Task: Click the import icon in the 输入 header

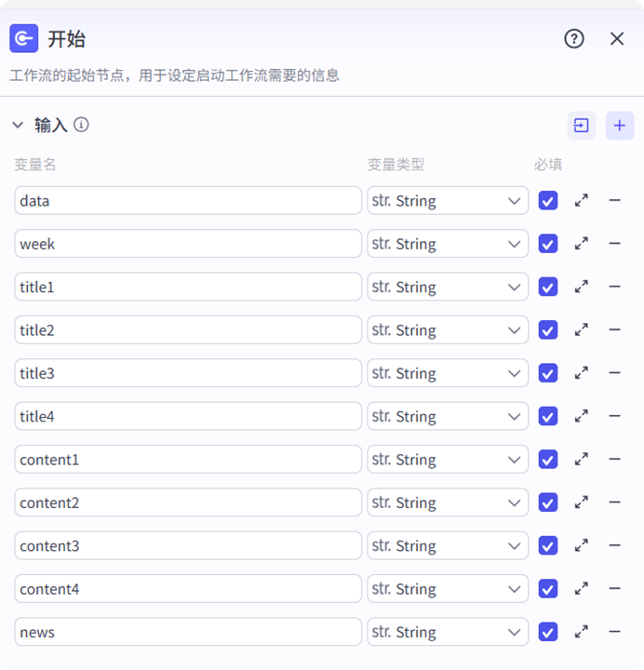Action: point(582,126)
